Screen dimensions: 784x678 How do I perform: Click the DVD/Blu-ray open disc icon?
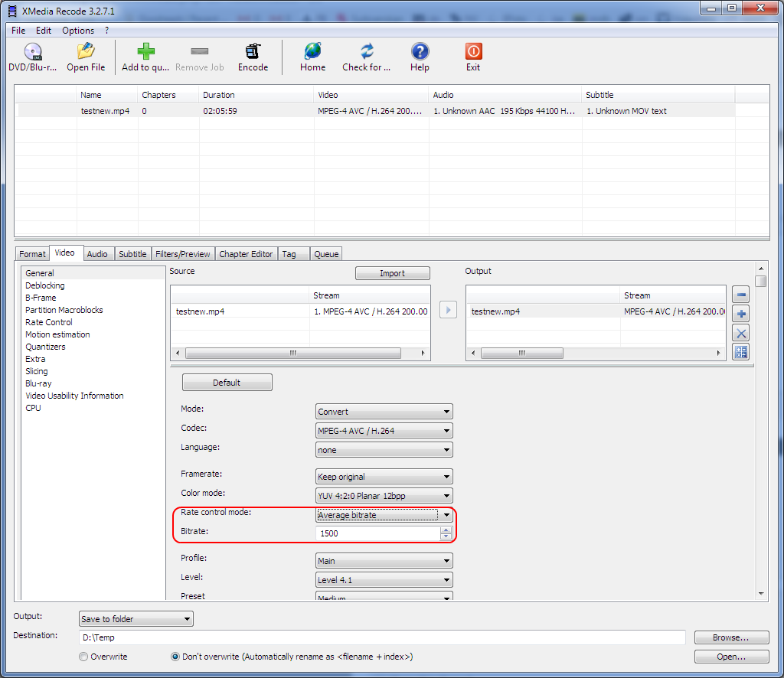32,52
